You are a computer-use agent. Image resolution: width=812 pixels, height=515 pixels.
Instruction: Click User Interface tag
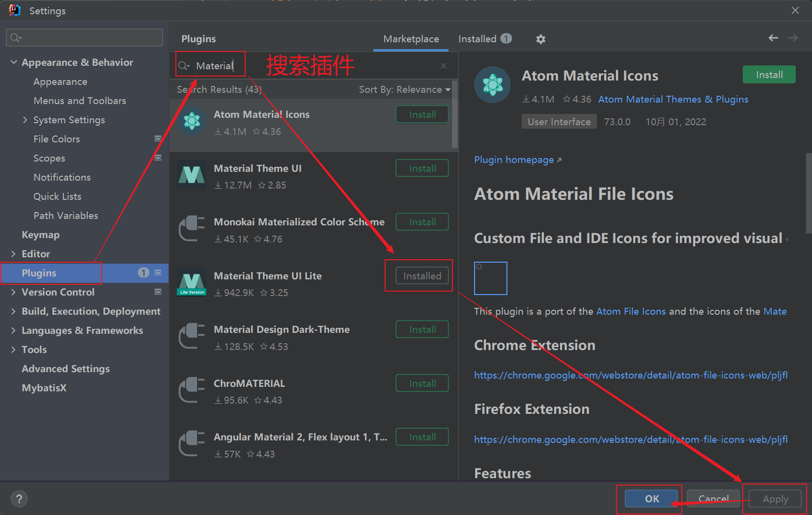tap(559, 122)
